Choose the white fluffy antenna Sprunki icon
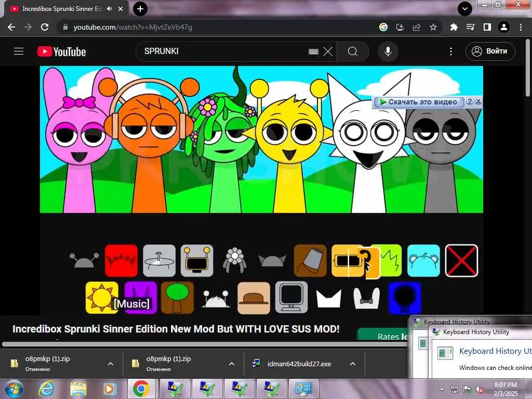 [216, 299]
